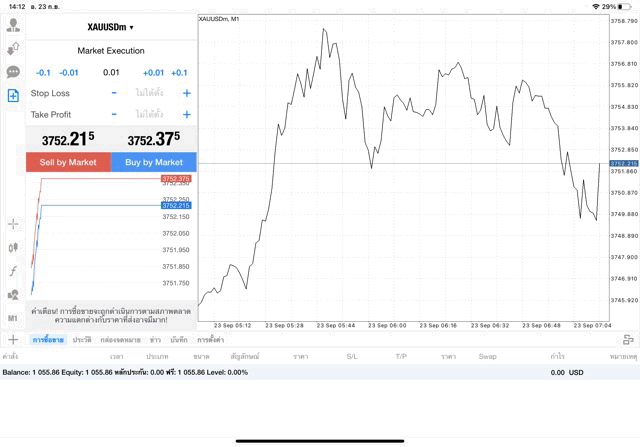Click the volume value 0.01 field

111,72
